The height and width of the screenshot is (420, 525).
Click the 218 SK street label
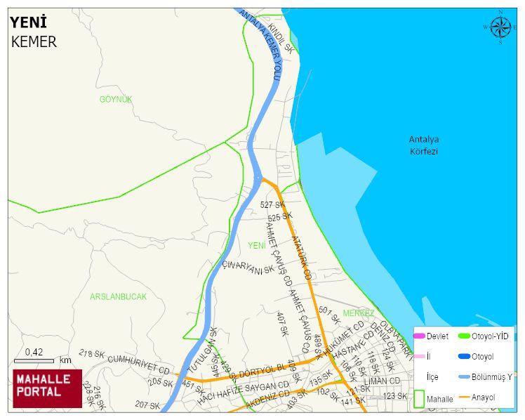[x=91, y=353]
